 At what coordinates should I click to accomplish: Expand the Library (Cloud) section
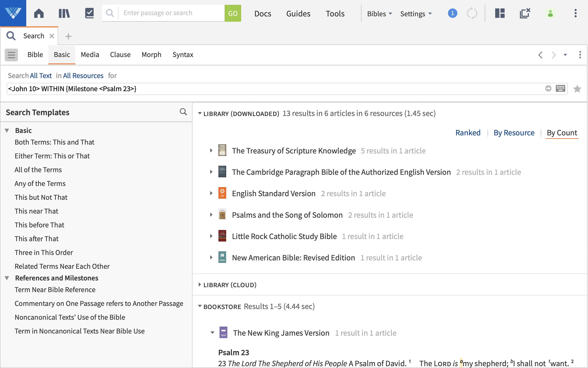pyautogui.click(x=200, y=285)
